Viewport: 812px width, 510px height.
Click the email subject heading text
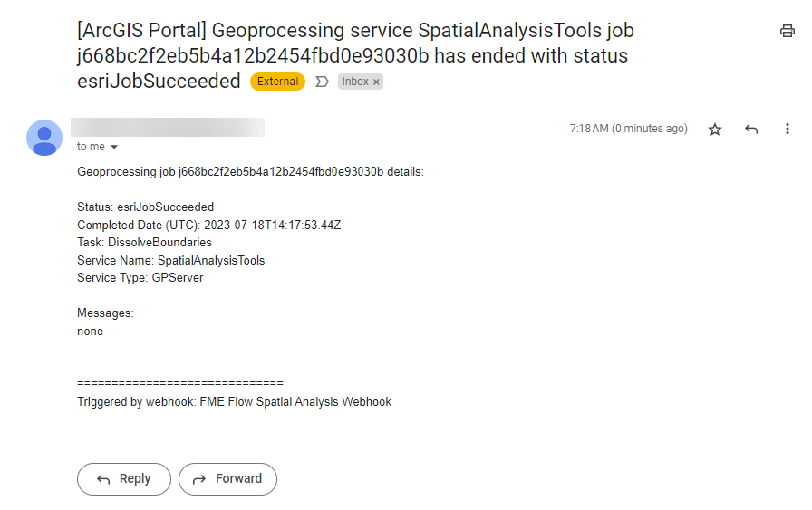(355, 56)
